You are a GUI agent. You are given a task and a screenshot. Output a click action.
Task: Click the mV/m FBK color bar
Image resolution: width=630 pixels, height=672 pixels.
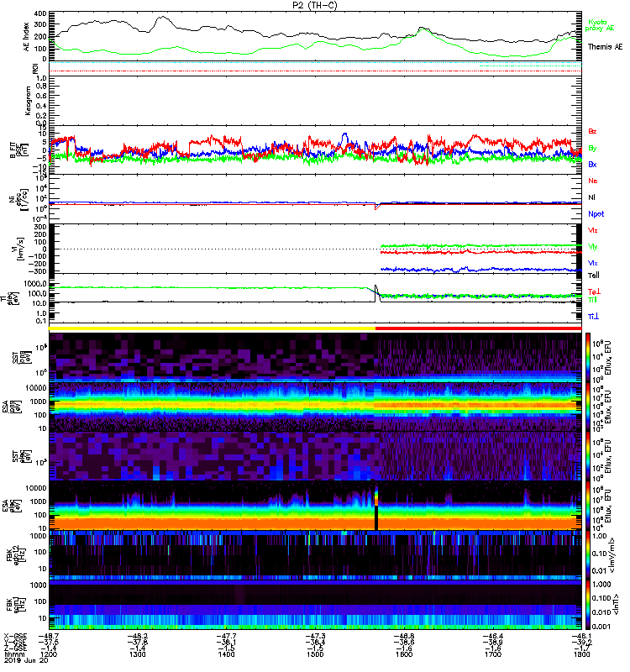click(x=588, y=555)
